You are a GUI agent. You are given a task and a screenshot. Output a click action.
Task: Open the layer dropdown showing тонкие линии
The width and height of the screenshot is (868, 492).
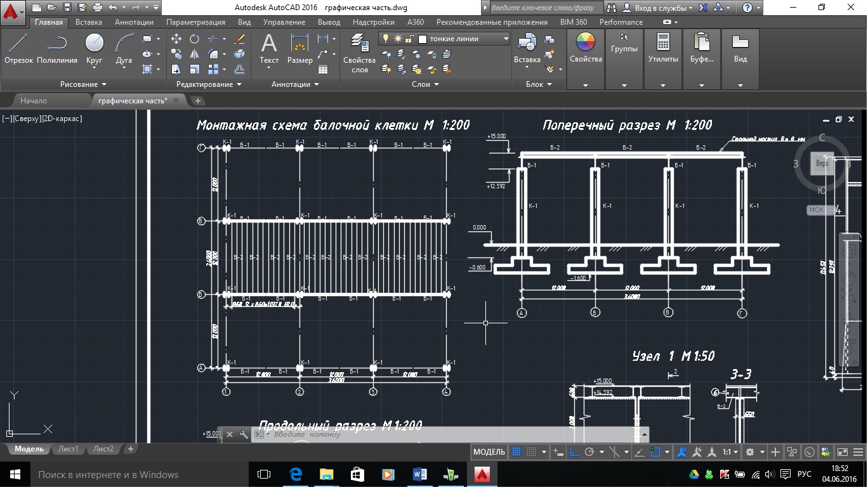(444, 39)
